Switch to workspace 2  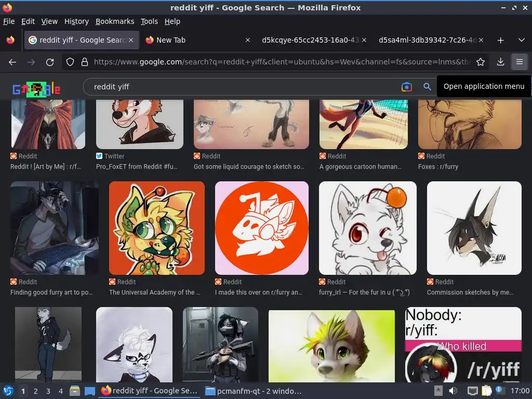point(35,391)
